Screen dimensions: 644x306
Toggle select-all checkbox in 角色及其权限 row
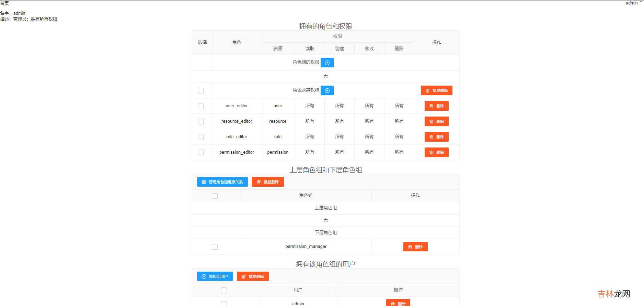point(201,91)
